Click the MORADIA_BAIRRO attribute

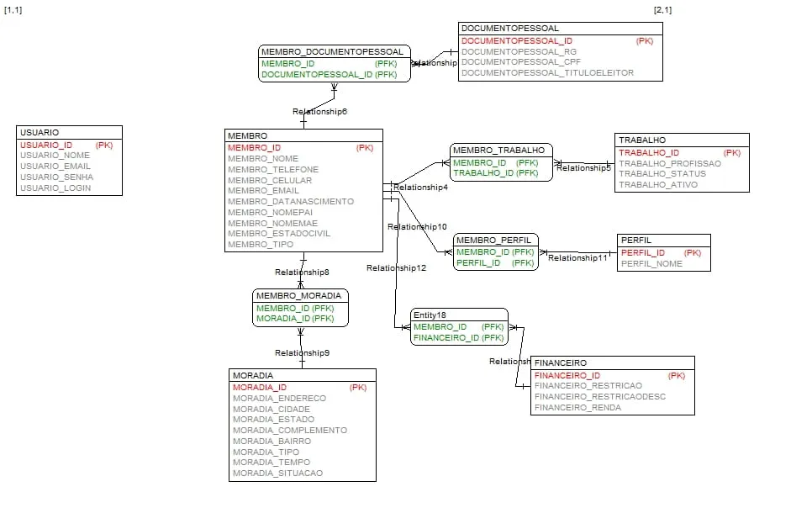coord(272,442)
